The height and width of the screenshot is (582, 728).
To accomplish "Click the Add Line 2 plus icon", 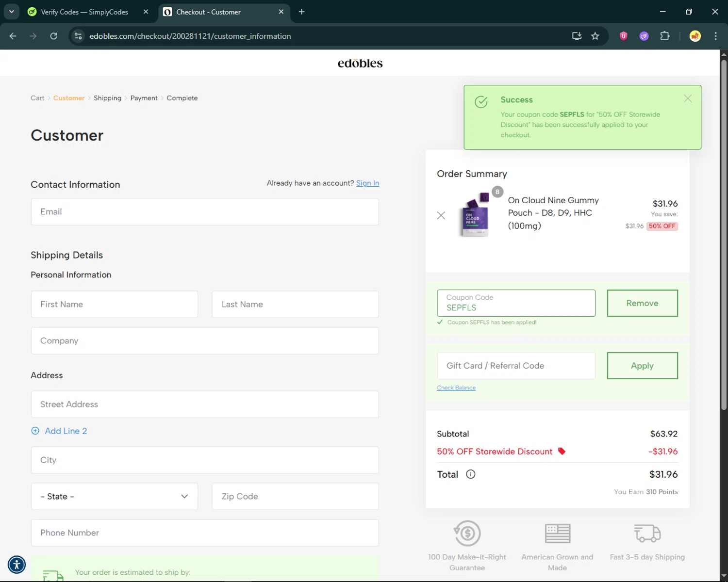I will (x=35, y=431).
